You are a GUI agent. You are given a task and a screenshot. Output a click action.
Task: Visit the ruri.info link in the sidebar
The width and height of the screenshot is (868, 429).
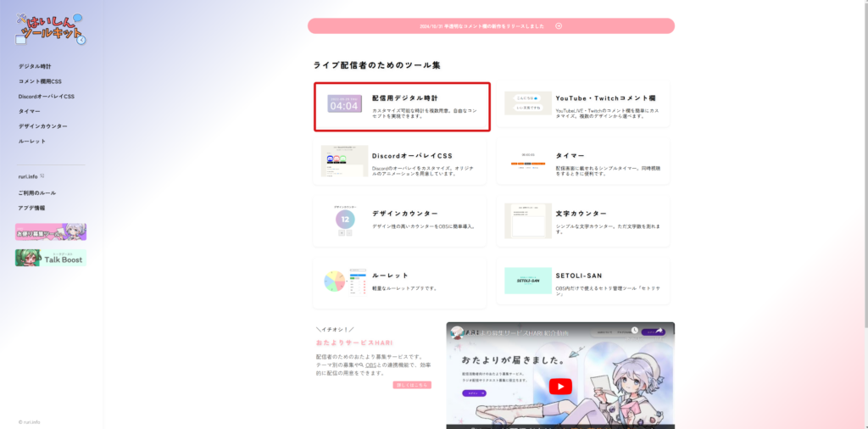point(28,176)
